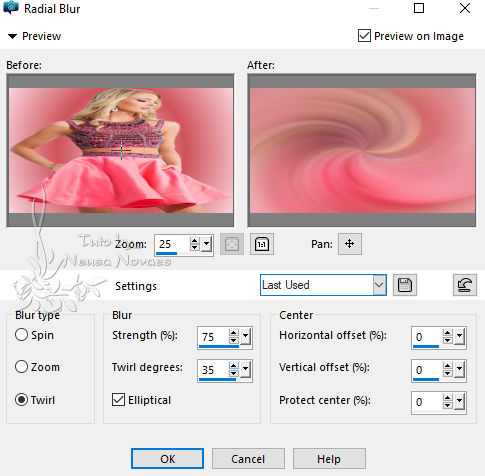Click the Cancel button
The image size is (485, 476).
pos(248,459)
